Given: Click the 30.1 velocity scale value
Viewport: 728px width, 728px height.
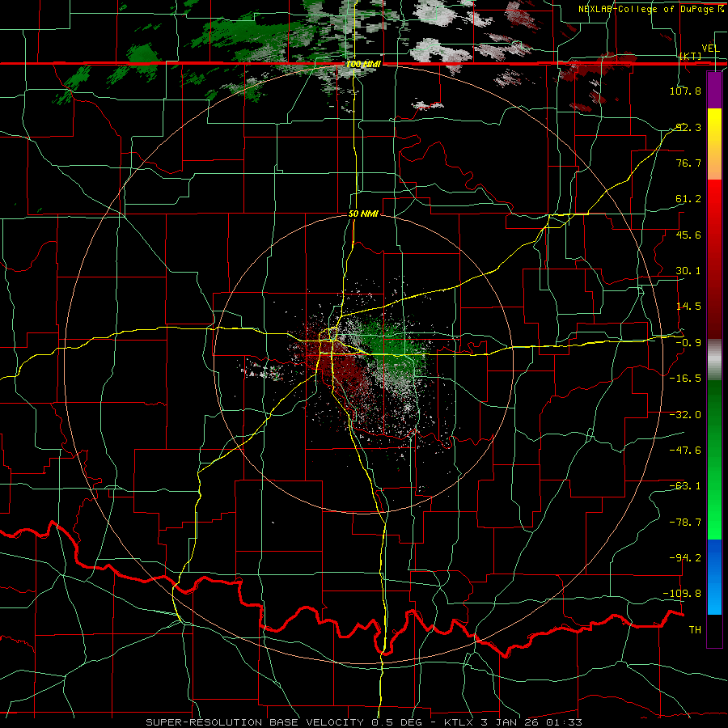Looking at the screenshot, I should (x=688, y=271).
